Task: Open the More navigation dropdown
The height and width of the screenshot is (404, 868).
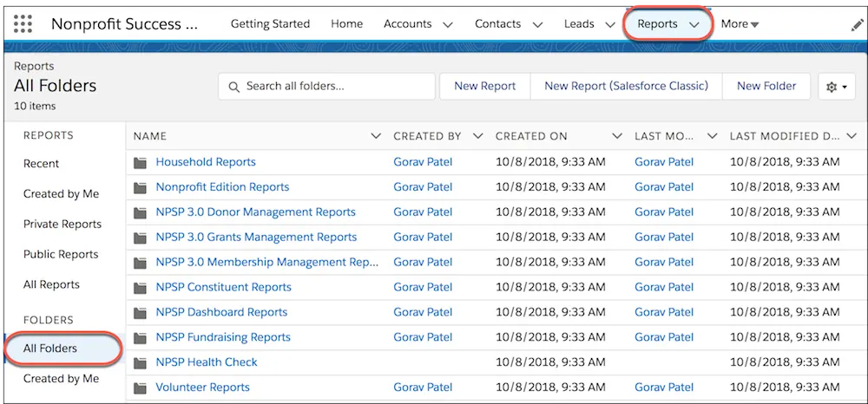Action: coord(740,24)
